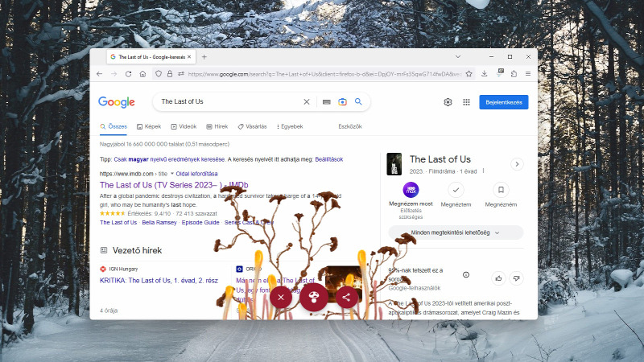Open The Last of Us (TV Series 2023– ) IMDb result
The image size is (644, 362).
click(174, 185)
